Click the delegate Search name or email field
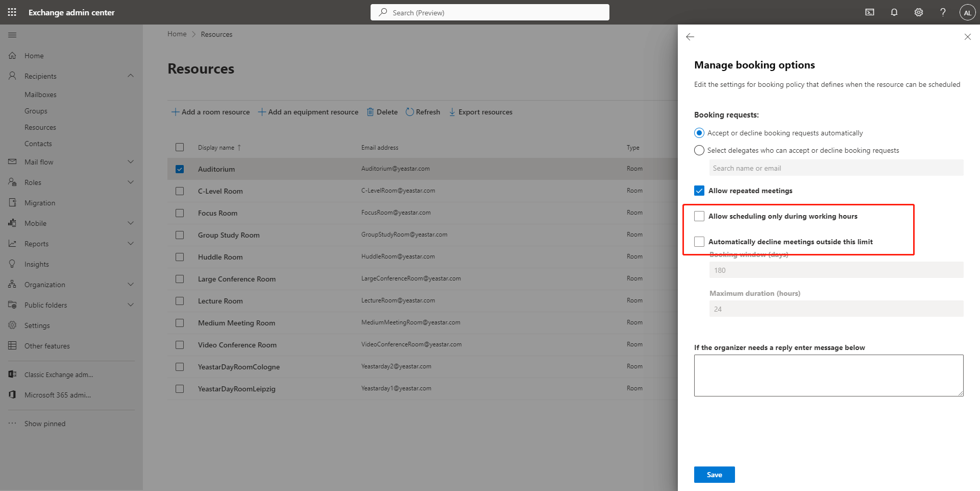 coord(837,168)
